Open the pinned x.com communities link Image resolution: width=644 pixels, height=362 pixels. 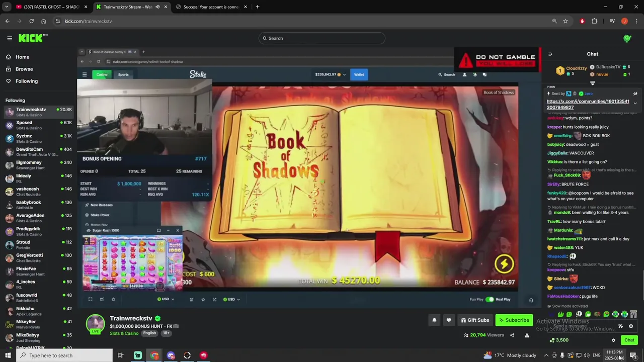coord(588,104)
